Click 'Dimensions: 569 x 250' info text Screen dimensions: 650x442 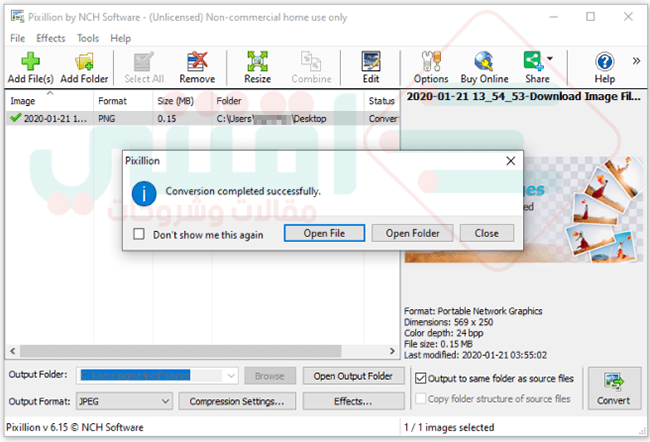[x=449, y=322]
